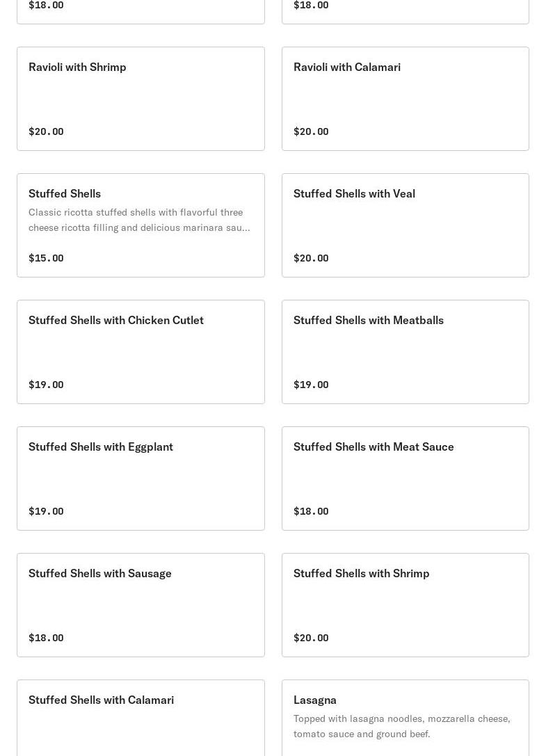This screenshot has height=756, width=546.
Task: Click $20.00 price of Stuffed Shells with Veal
Action: (311, 258)
